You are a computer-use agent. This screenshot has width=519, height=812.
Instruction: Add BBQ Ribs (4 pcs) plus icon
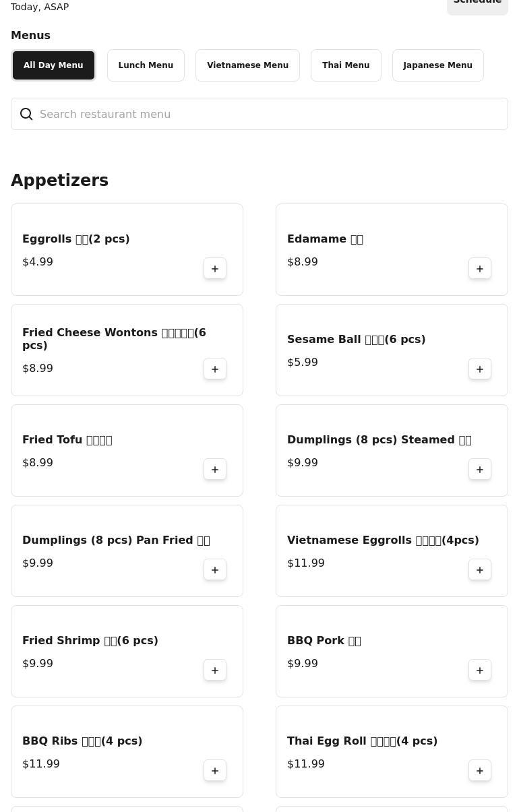click(x=215, y=771)
